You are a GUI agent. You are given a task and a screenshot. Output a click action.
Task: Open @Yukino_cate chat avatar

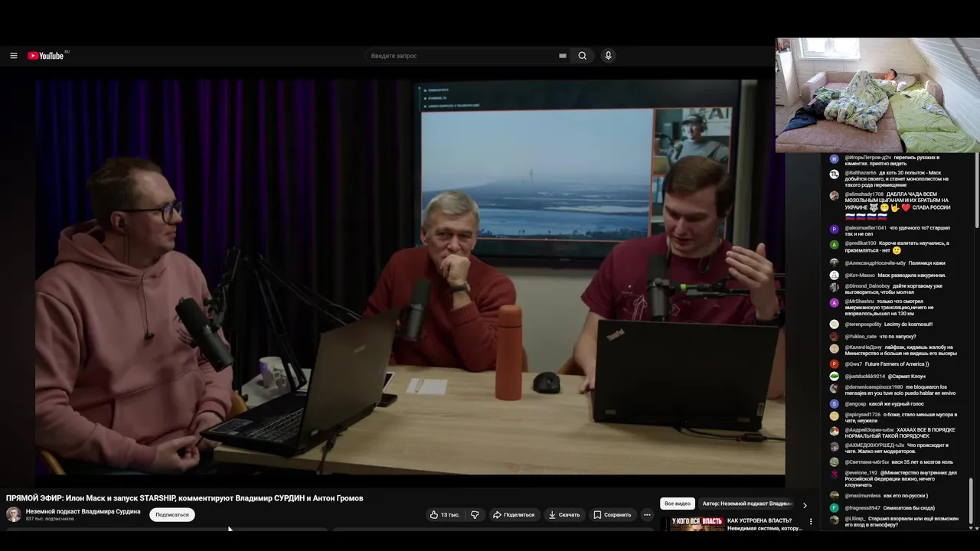(x=834, y=337)
